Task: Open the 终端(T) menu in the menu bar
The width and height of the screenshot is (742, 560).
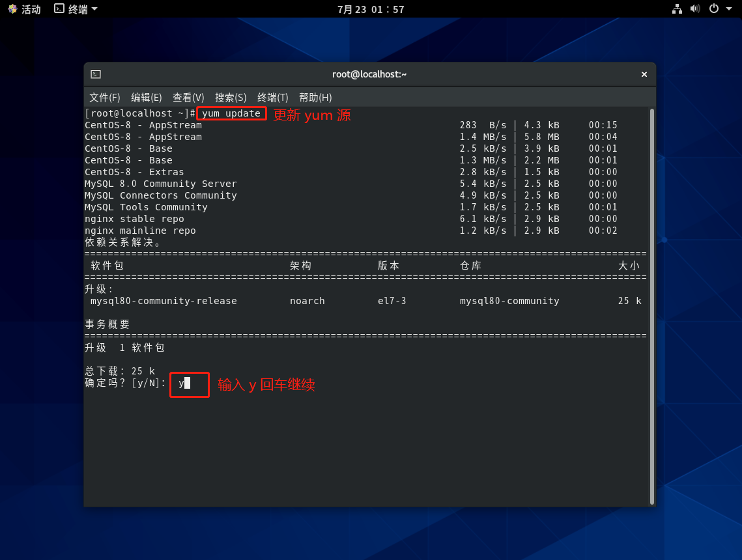Action: [x=272, y=98]
